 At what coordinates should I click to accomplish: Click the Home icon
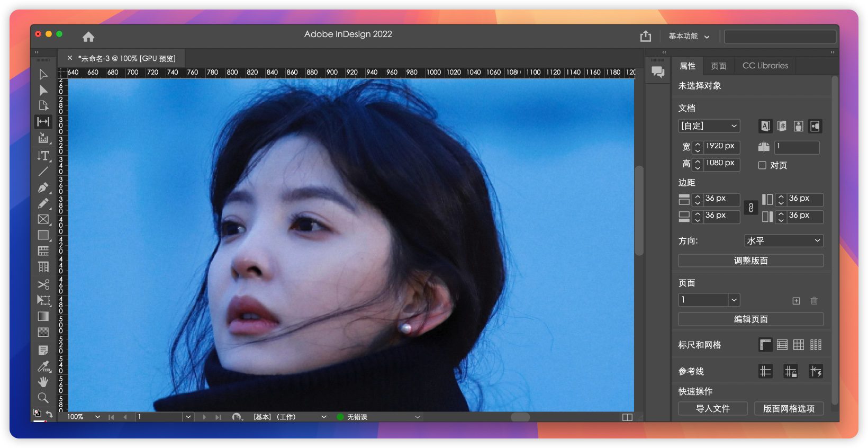88,37
